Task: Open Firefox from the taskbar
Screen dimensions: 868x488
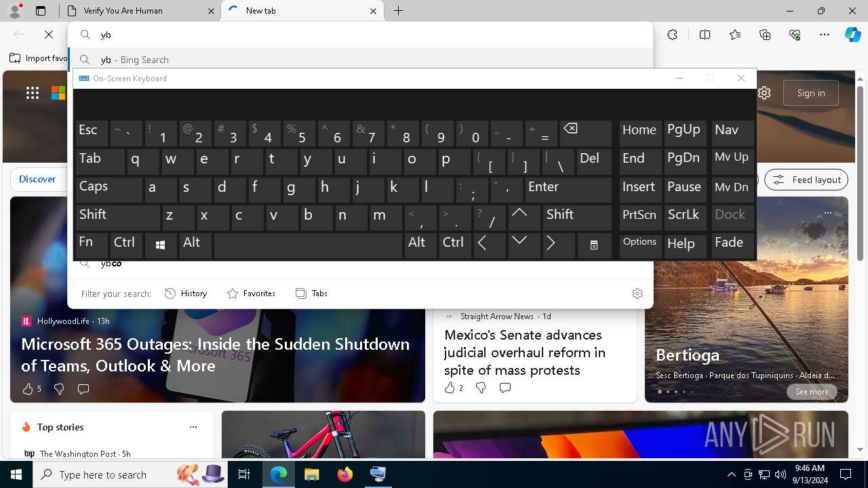Action: click(x=345, y=474)
